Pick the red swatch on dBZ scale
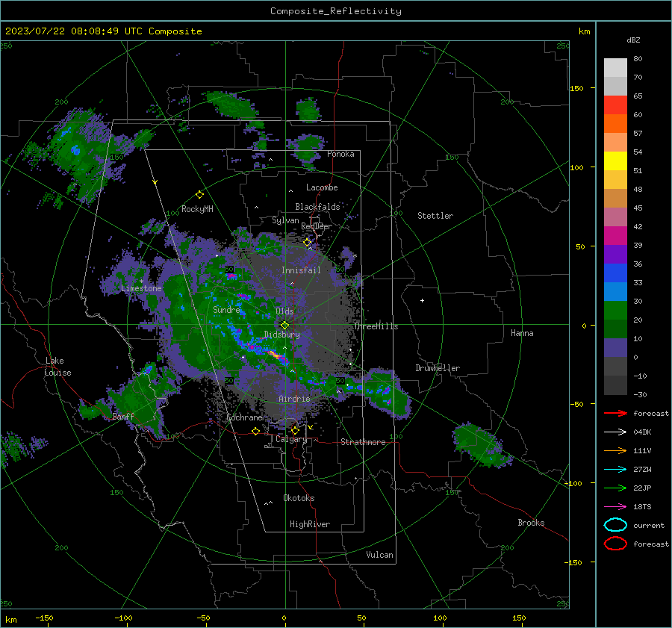This screenshot has width=672, height=628. pos(615,105)
